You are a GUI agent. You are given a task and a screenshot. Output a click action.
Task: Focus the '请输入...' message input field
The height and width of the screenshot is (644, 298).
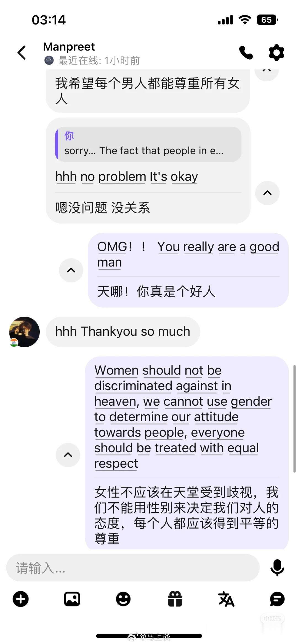coord(133,568)
